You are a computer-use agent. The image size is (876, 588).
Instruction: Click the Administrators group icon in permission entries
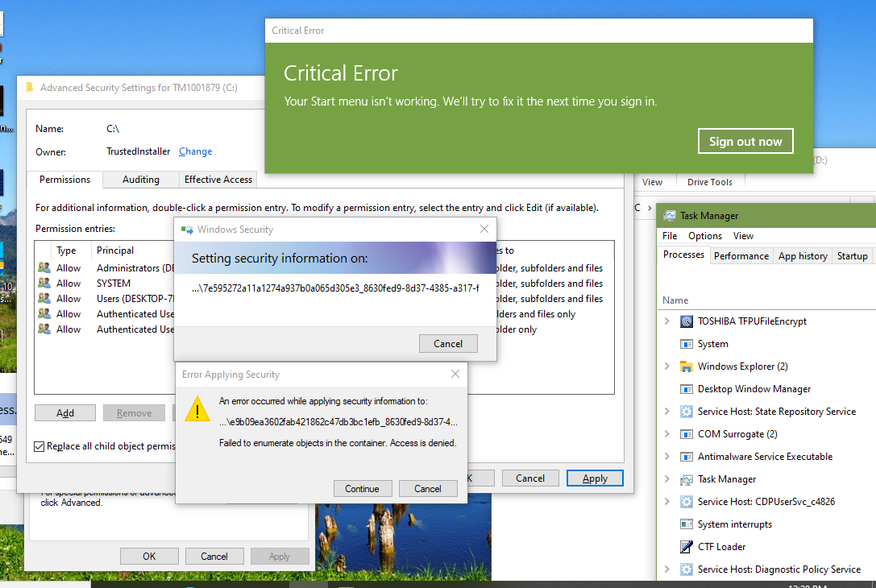[x=44, y=267]
